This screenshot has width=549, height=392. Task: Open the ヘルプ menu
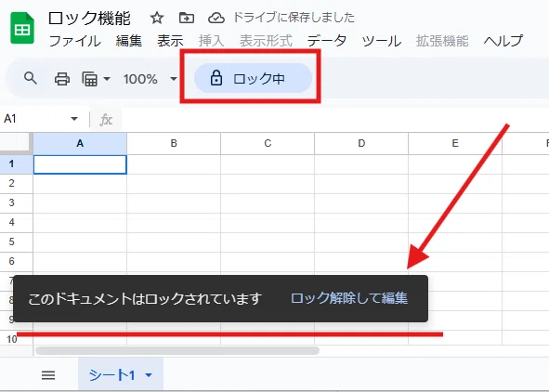tap(503, 41)
